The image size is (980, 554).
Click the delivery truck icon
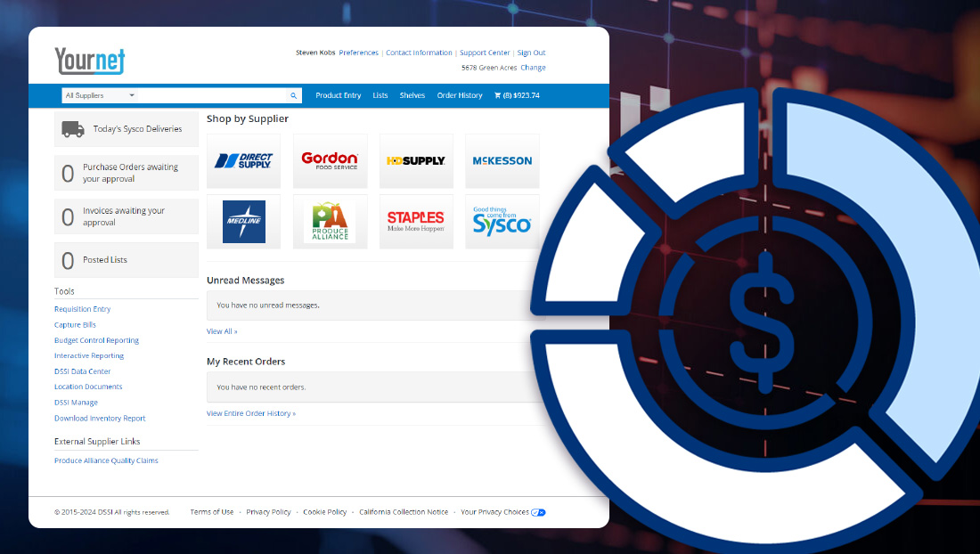click(x=73, y=129)
